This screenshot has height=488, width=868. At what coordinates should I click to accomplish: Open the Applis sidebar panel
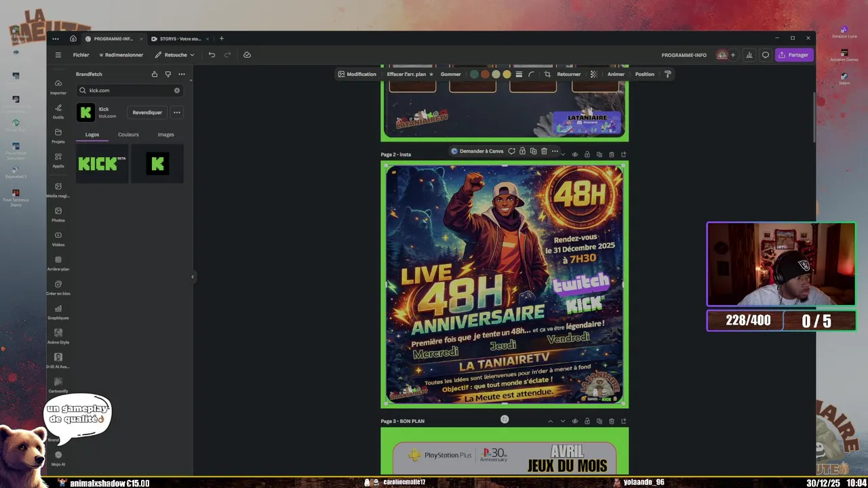(x=58, y=160)
